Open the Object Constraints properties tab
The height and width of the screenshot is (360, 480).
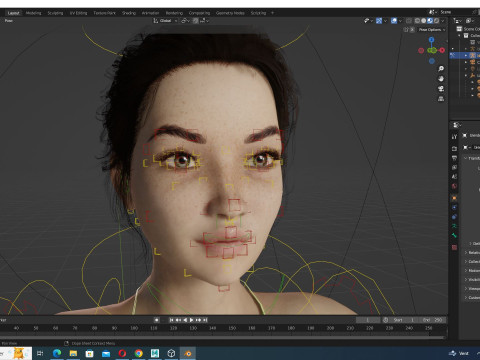click(454, 217)
